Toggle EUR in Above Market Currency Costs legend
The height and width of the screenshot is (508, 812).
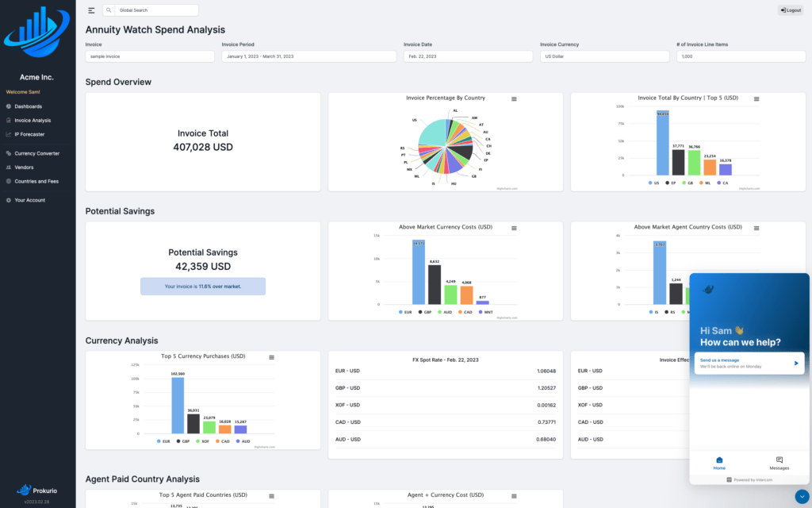point(405,312)
